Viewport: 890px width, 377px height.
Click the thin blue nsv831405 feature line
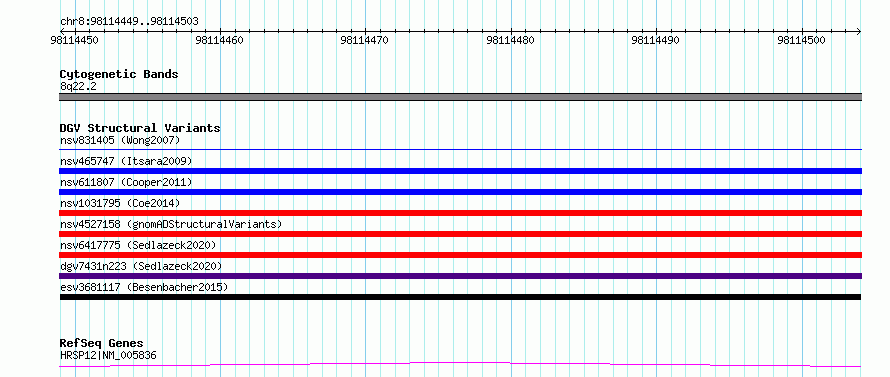(460, 150)
